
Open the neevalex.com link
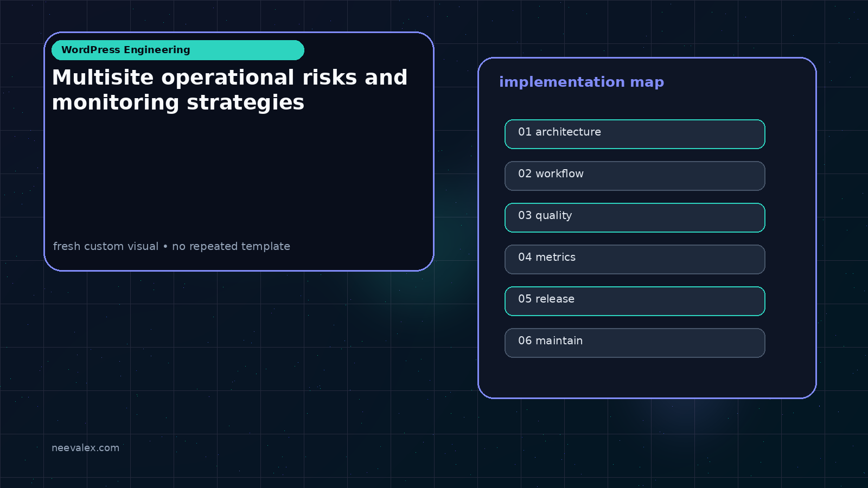(85, 448)
